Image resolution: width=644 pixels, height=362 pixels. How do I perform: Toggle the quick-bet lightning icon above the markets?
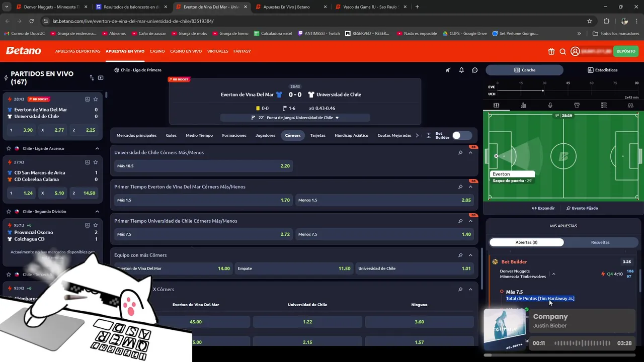click(x=448, y=70)
